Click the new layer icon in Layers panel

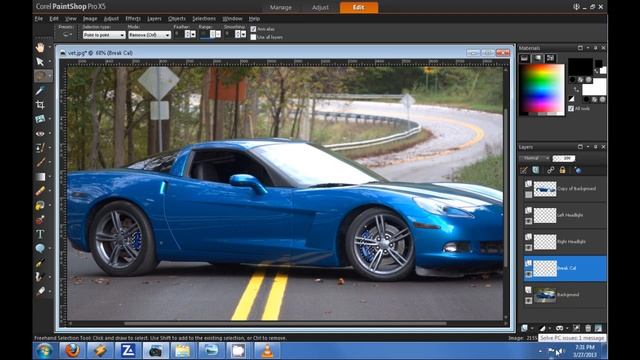click(x=524, y=328)
